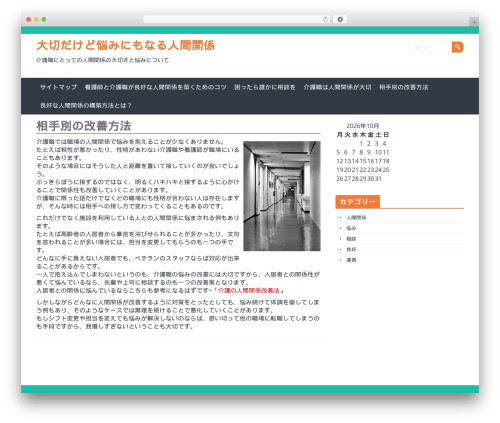The width and height of the screenshot is (500, 423).
Task: Select the 良好 category link
Action: [x=351, y=250]
